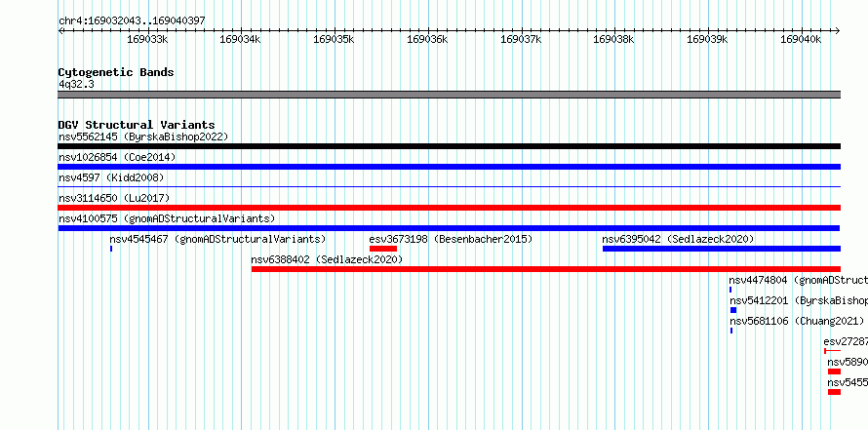Click the ruler's left arrow end
The image size is (868, 430).
tap(60, 31)
